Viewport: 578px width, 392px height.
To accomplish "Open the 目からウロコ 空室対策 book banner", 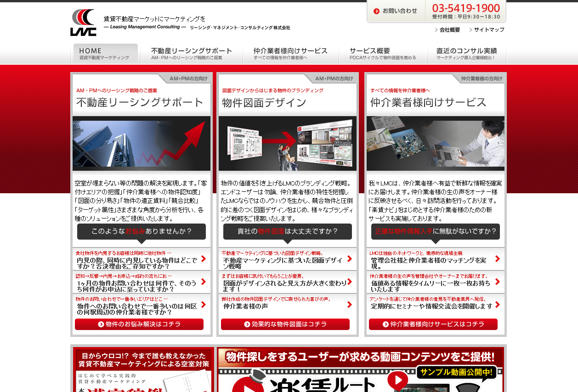I will (142, 370).
